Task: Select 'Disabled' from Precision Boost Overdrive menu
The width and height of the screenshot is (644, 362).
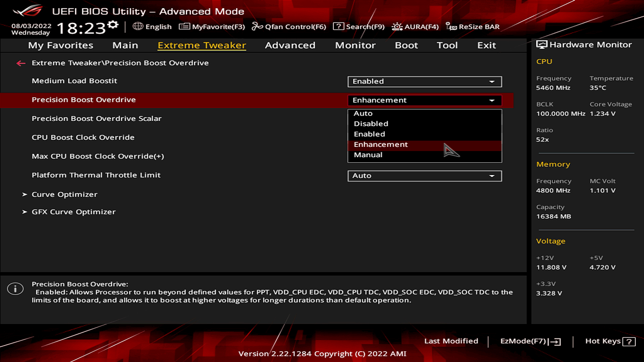Action: (371, 123)
